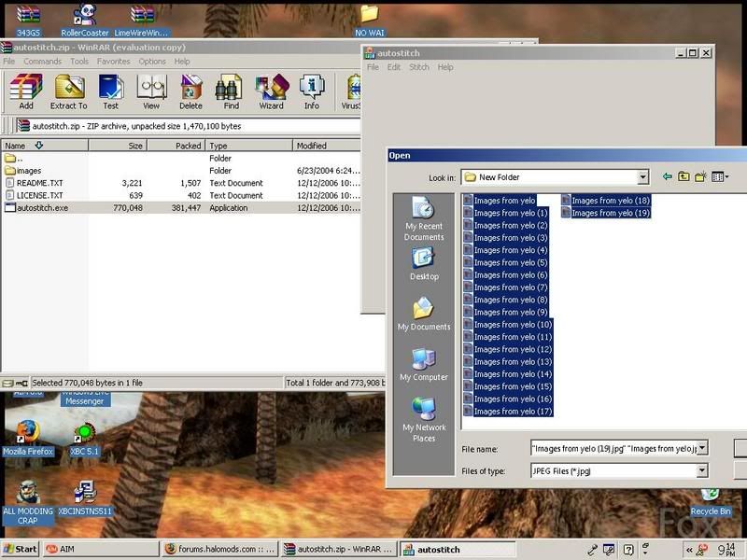Screen dimensions: 747x560
Task: Click the Back arrow in Open dialog
Action: tap(668, 176)
